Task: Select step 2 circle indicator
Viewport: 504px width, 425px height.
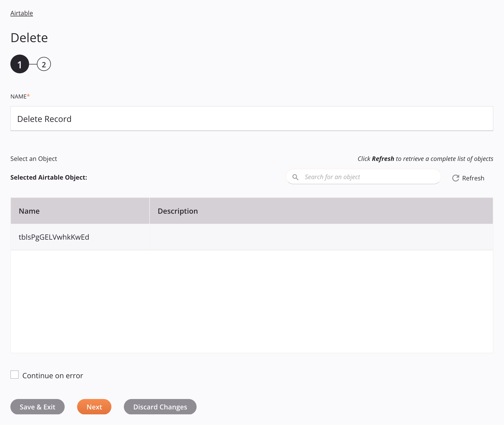Action: (44, 64)
